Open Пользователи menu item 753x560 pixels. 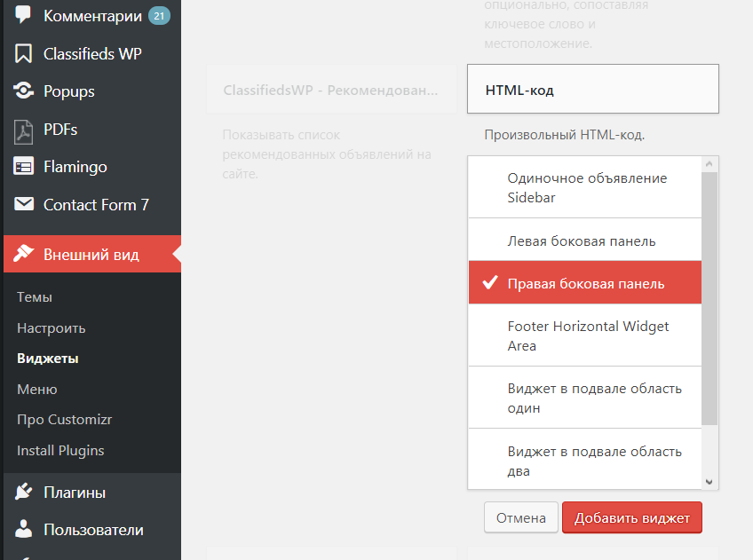(x=92, y=530)
